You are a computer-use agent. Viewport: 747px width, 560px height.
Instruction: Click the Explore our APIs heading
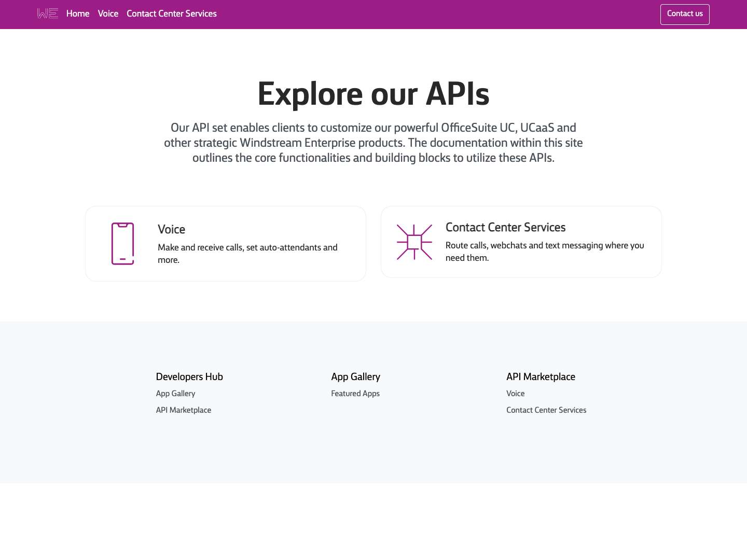click(374, 94)
